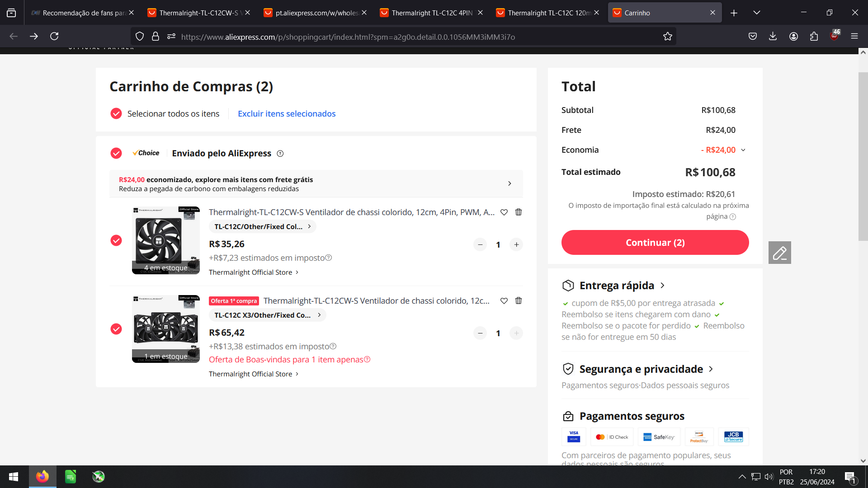
Task: Switch to Thermalright TL-C12C 120m tab
Action: point(547,13)
